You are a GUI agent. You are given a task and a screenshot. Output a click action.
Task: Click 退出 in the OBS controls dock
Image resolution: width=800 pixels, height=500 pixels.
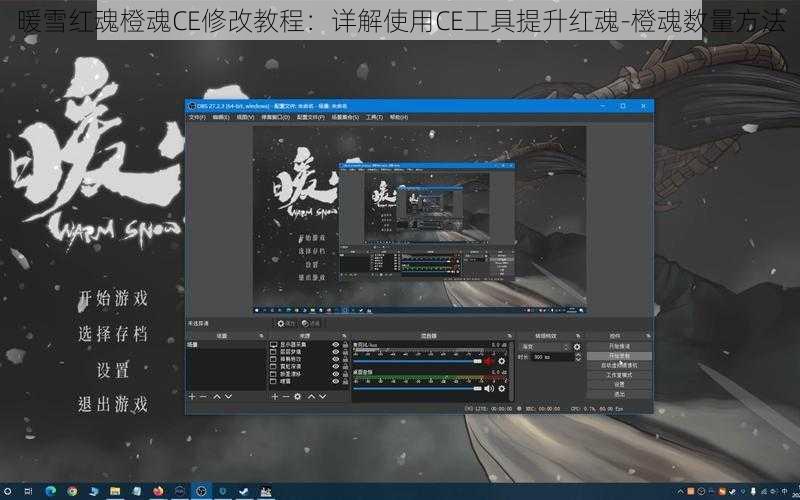[x=619, y=394]
